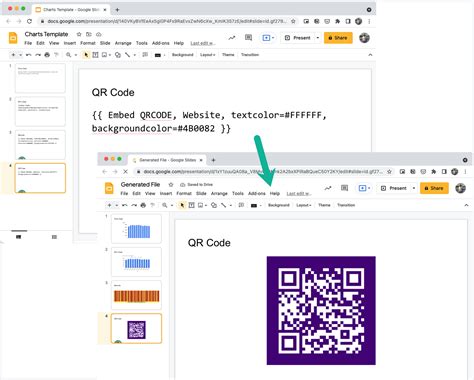
Task: Click Google Slides logo in Charts Template window
Action: 13,38
